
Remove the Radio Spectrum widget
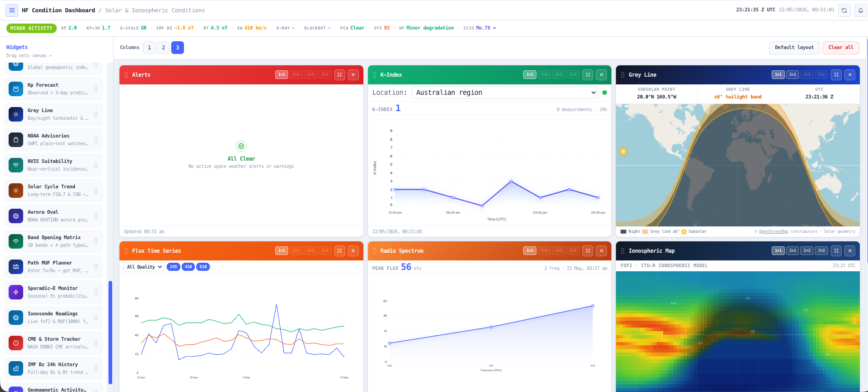[602, 251]
